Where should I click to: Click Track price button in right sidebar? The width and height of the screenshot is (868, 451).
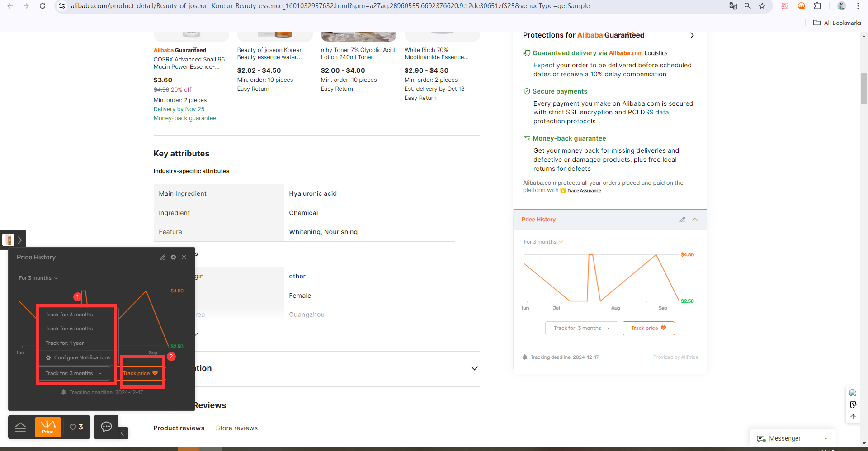pos(648,328)
